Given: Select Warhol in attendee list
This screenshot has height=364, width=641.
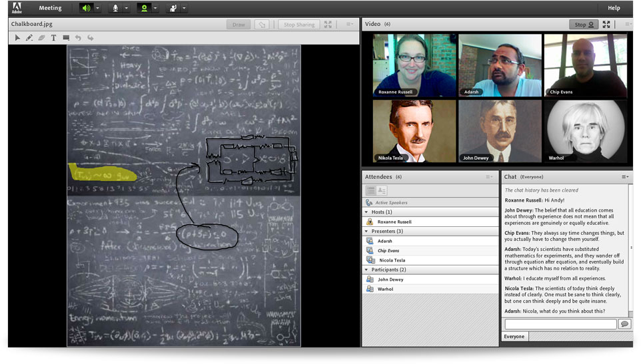Looking at the screenshot, I should (x=430, y=289).
